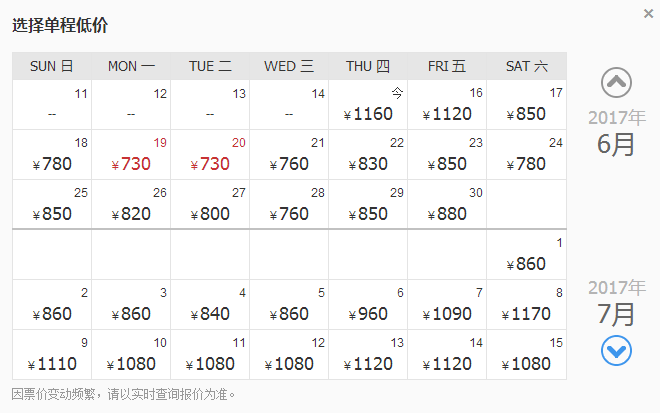Click the June 26 cell ¥820
This screenshot has width=660, height=413.
pos(131,205)
